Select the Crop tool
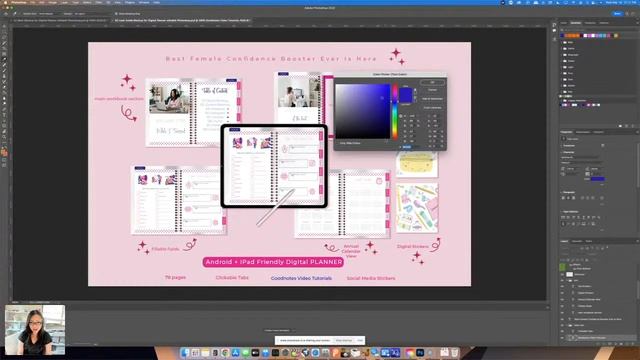 click(4, 49)
